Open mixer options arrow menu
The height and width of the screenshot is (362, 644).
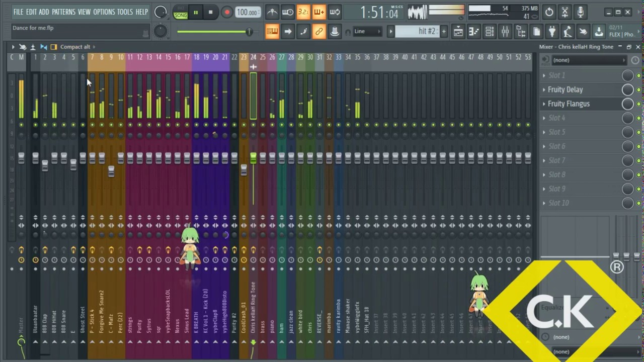(13, 47)
